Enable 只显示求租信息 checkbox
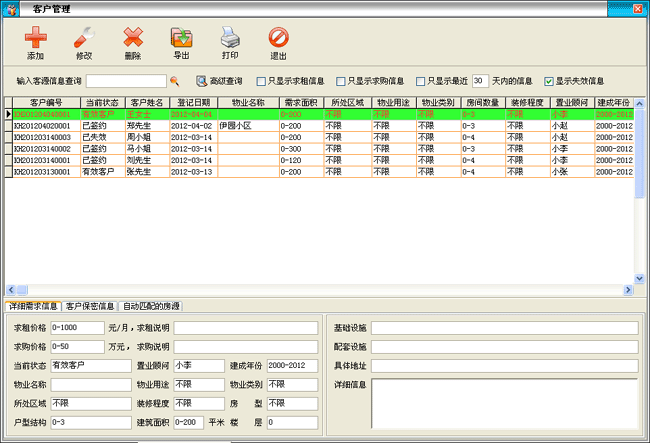The height and width of the screenshot is (443, 650). [x=262, y=81]
